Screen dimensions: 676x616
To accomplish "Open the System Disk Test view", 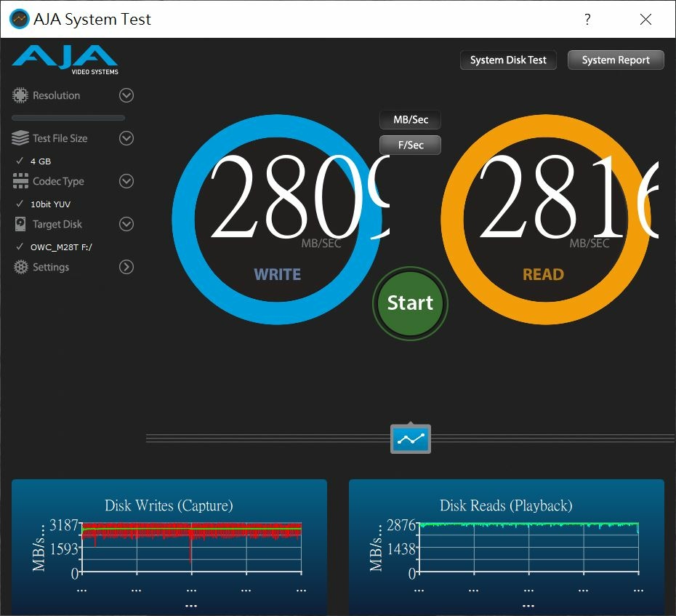I will point(508,60).
